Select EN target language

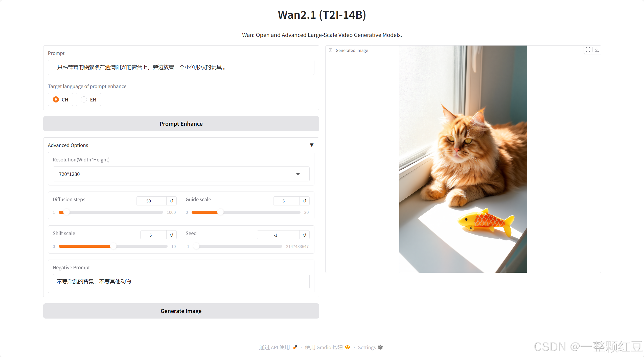88,100
